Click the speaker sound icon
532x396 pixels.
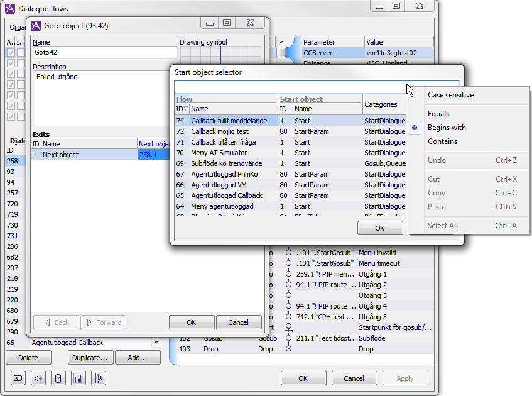coord(39,378)
